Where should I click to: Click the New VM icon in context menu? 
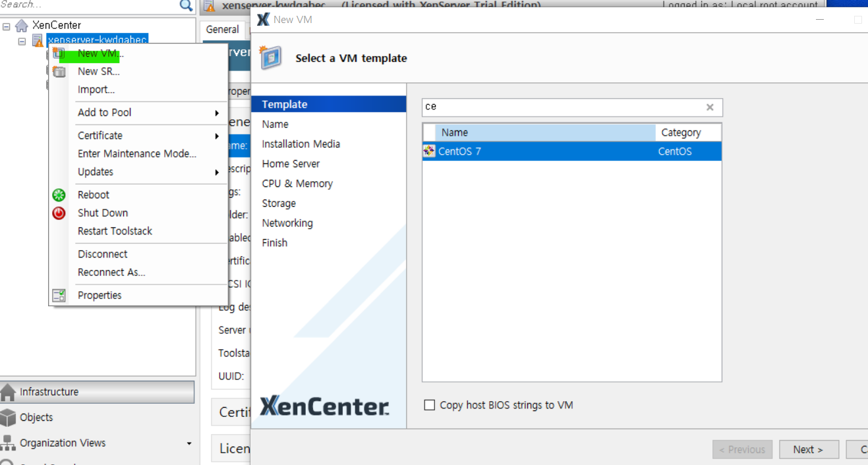coord(59,53)
